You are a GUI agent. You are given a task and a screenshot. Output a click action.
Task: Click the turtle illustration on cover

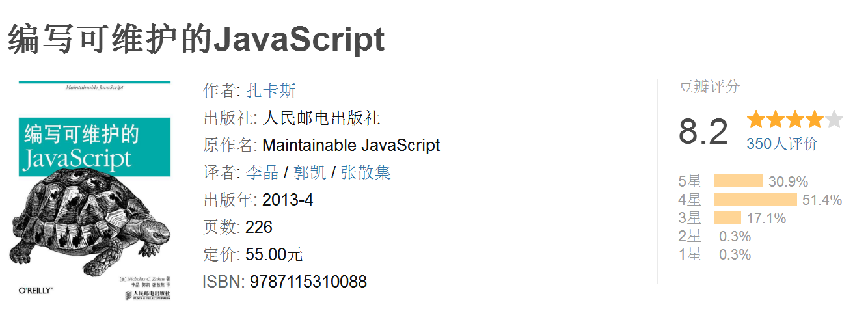tap(92, 219)
